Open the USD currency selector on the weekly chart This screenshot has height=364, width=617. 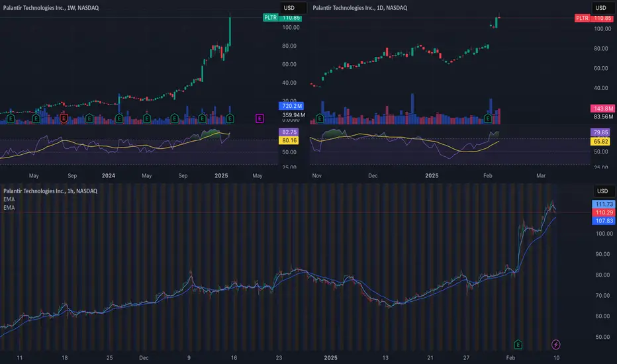coord(293,8)
